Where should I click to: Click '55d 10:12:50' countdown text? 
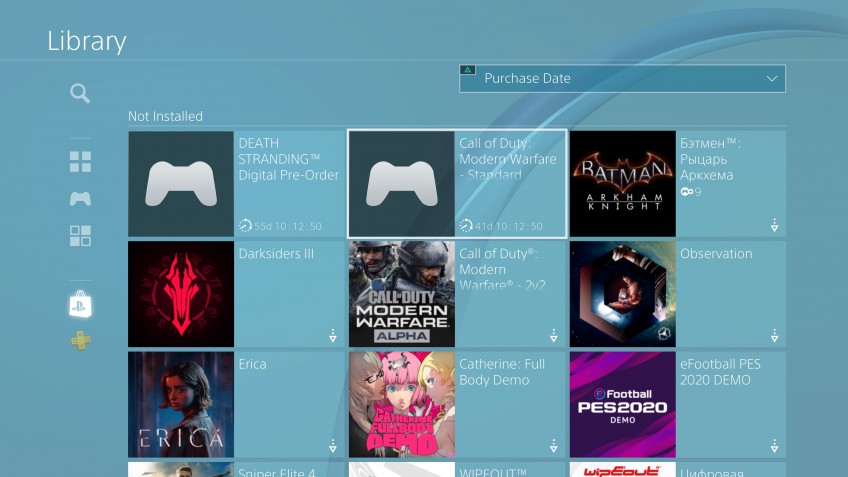coord(288,226)
